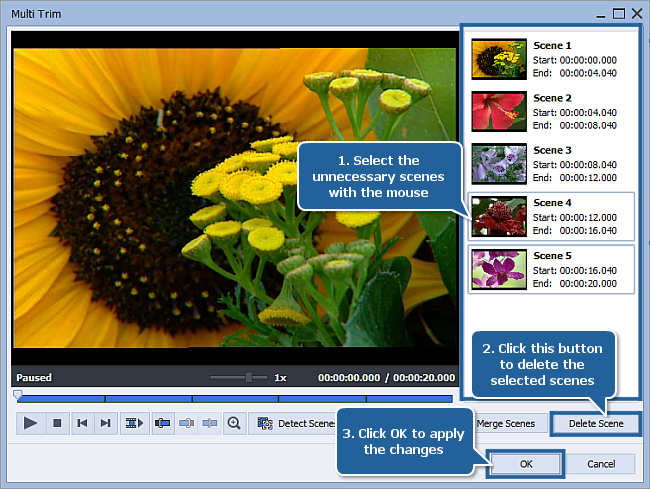Click the "1x" speed label

click(280, 378)
